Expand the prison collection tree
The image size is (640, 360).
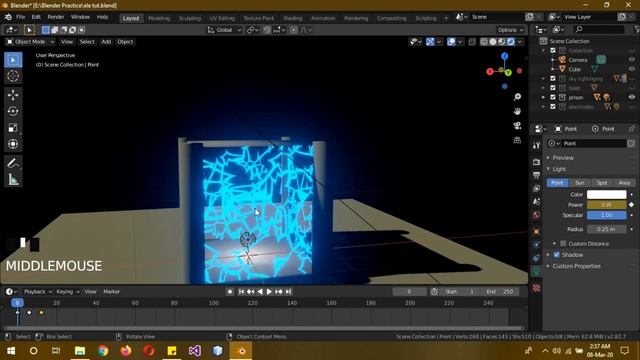pyautogui.click(x=543, y=97)
